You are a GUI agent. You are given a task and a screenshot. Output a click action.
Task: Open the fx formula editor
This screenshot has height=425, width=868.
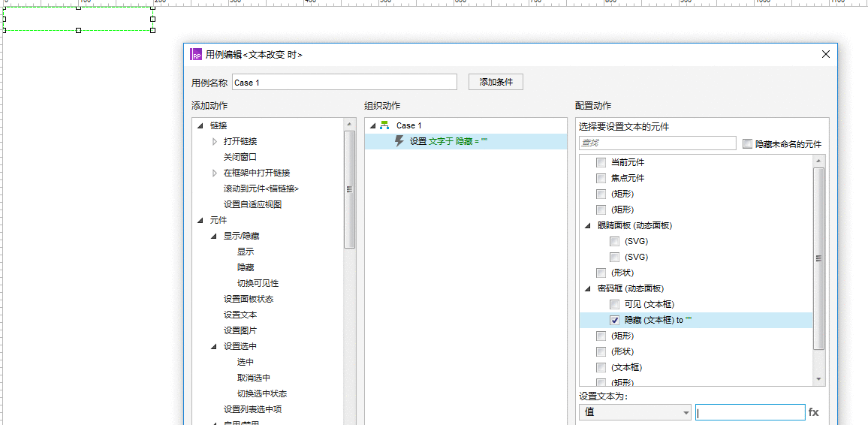tap(813, 412)
